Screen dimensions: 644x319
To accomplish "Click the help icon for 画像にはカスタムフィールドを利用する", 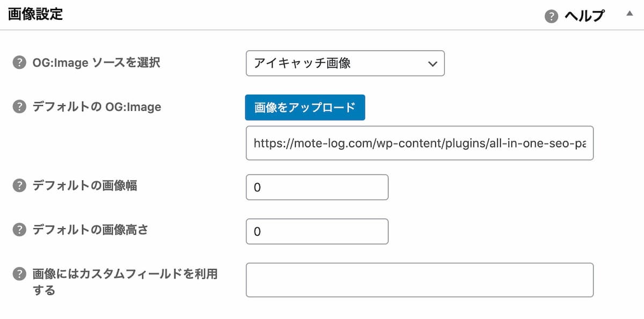I will pyautogui.click(x=19, y=274).
